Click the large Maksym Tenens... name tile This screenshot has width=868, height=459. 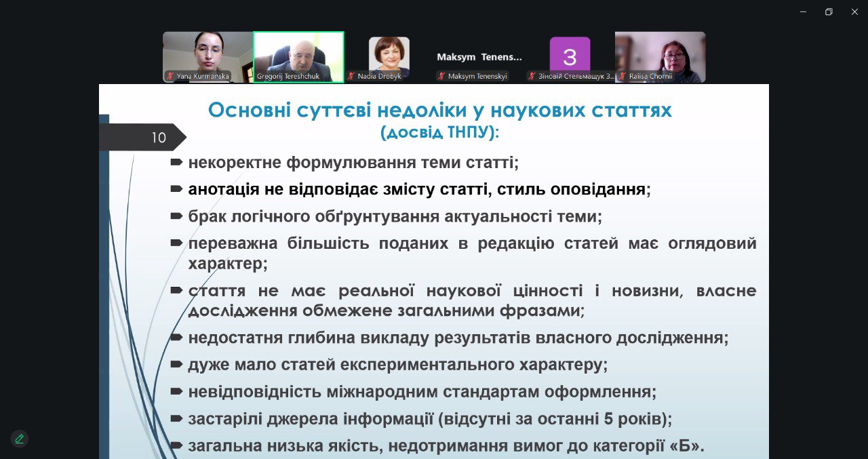[x=479, y=57]
